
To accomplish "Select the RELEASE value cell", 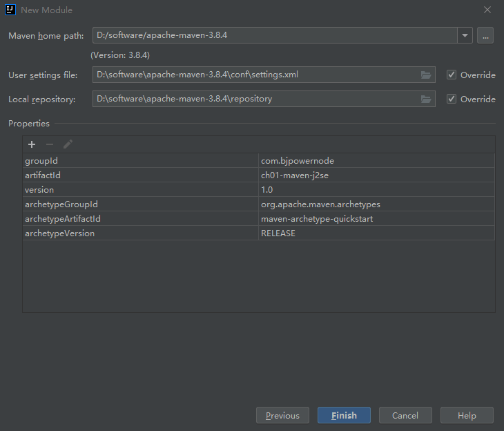I will point(376,233).
